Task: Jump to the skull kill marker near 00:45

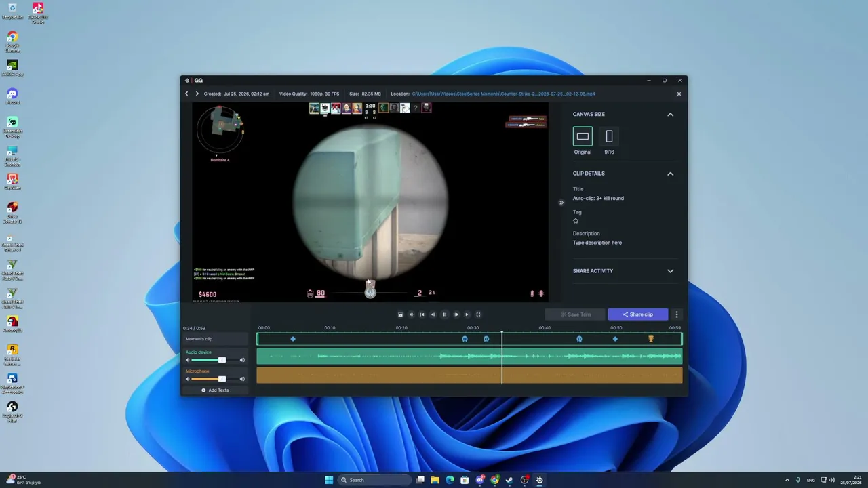Action: coord(579,339)
